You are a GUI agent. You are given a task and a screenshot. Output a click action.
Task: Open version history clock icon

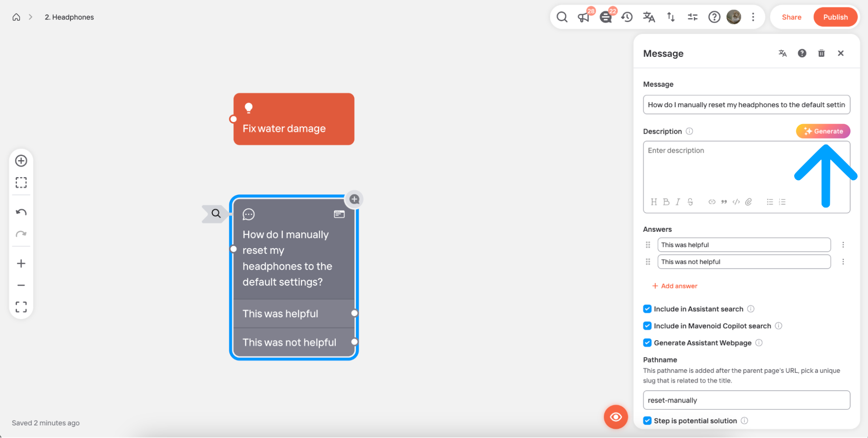click(627, 17)
